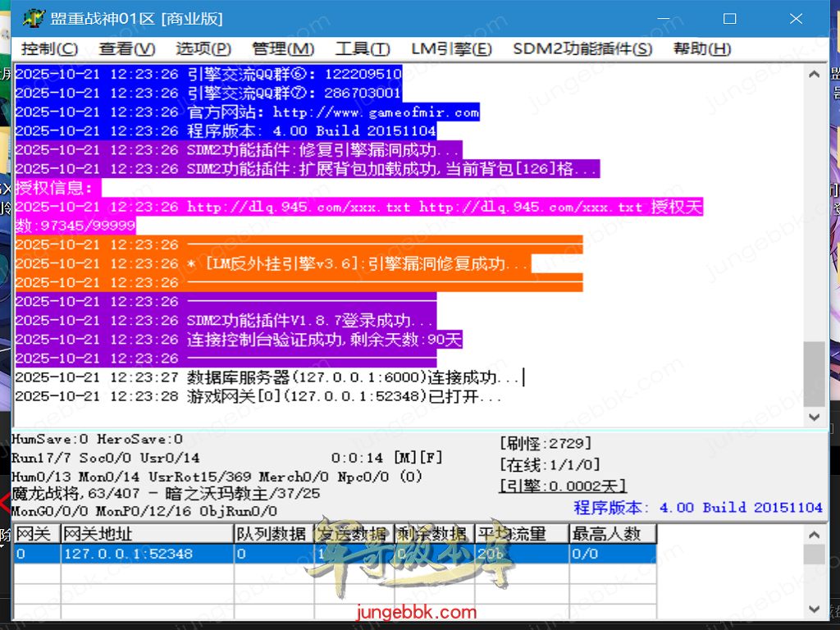Open the 帮助(H) menu
This screenshot has width=840, height=630.
pos(702,49)
